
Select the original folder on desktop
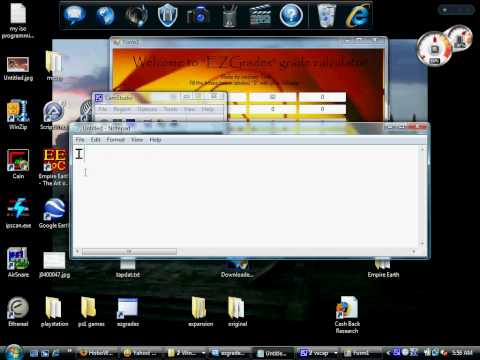(x=237, y=312)
